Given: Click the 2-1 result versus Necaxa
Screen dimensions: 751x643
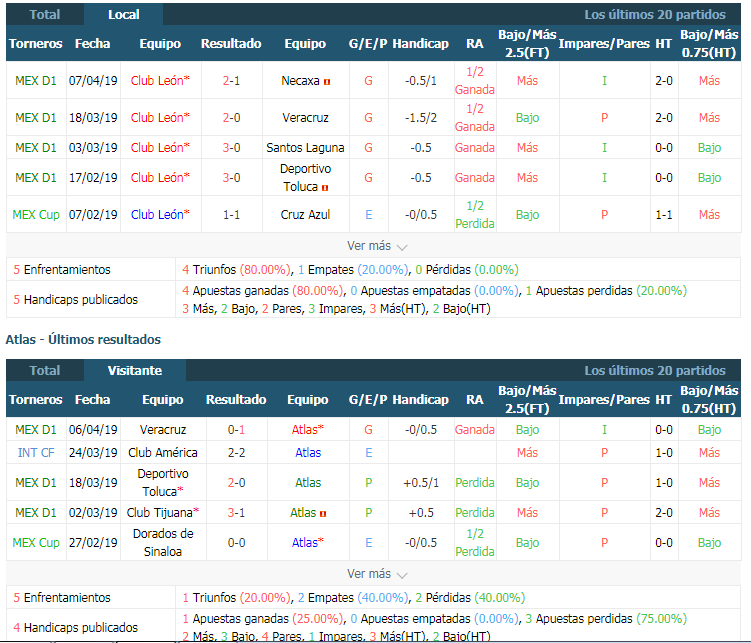Looking at the screenshot, I should pos(231,80).
